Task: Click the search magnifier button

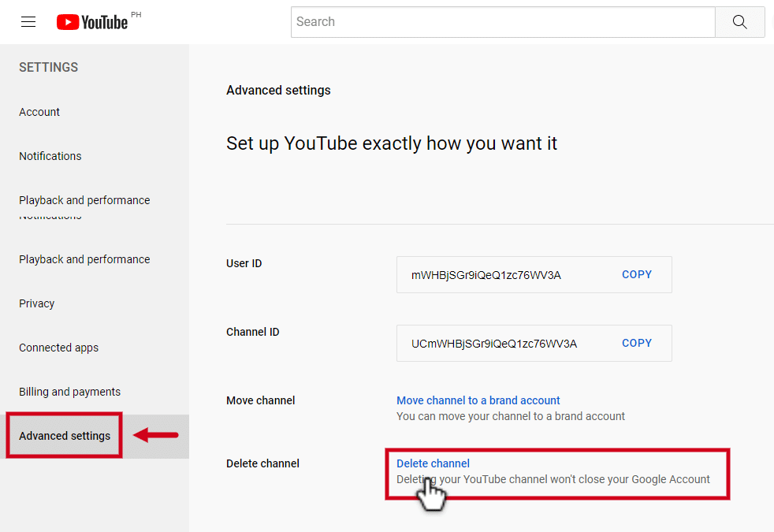Action: click(x=739, y=22)
